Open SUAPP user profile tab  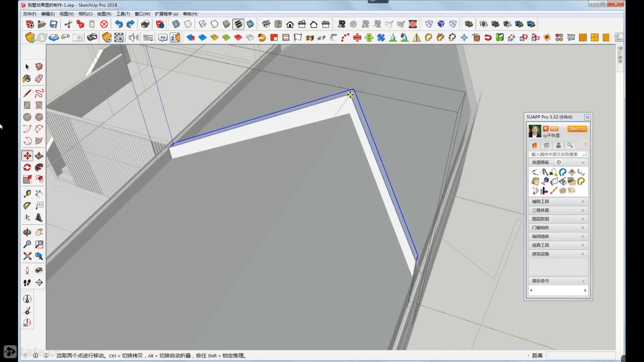pos(558,145)
